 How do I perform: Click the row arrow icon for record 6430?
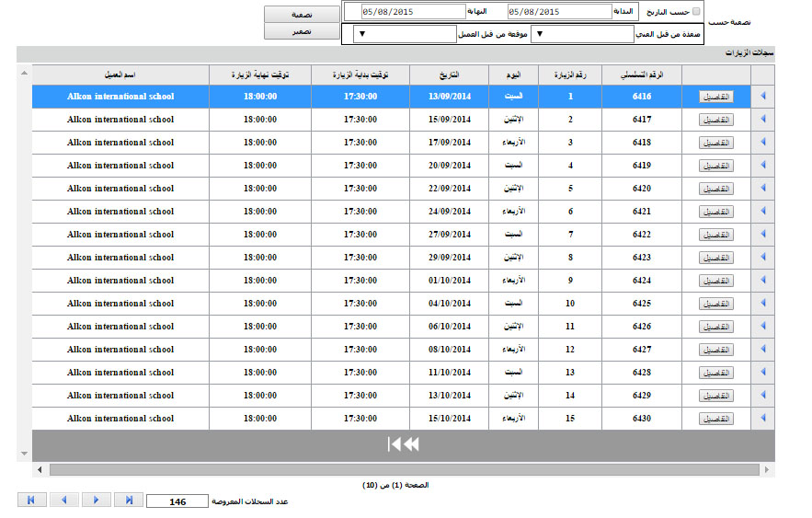[762, 419]
